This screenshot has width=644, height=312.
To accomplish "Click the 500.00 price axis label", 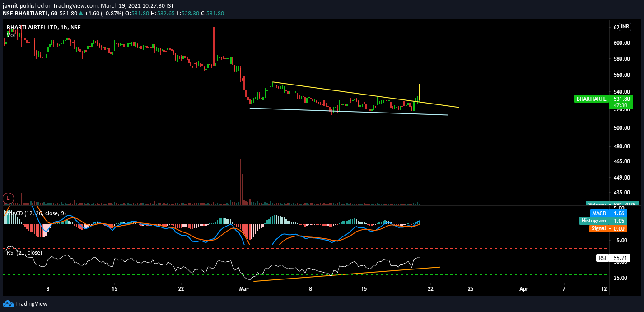I will [621, 128].
